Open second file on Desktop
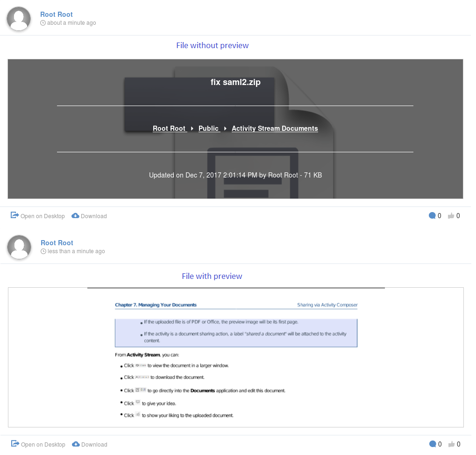This screenshot has height=455, width=476. coord(38,444)
